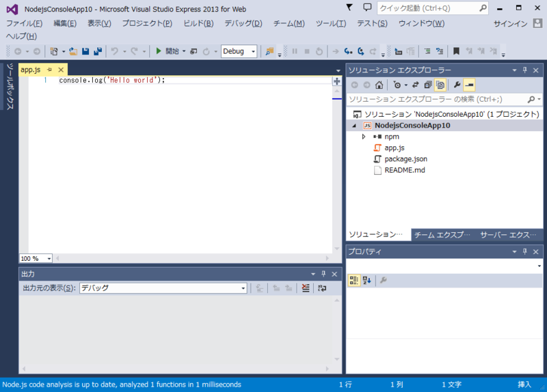Toggle the Preview Selected Items button
The image size is (547, 392).
pos(470,85)
